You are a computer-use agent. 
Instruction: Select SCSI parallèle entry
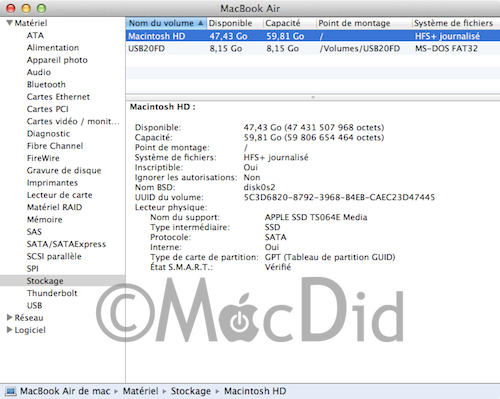click(54, 256)
